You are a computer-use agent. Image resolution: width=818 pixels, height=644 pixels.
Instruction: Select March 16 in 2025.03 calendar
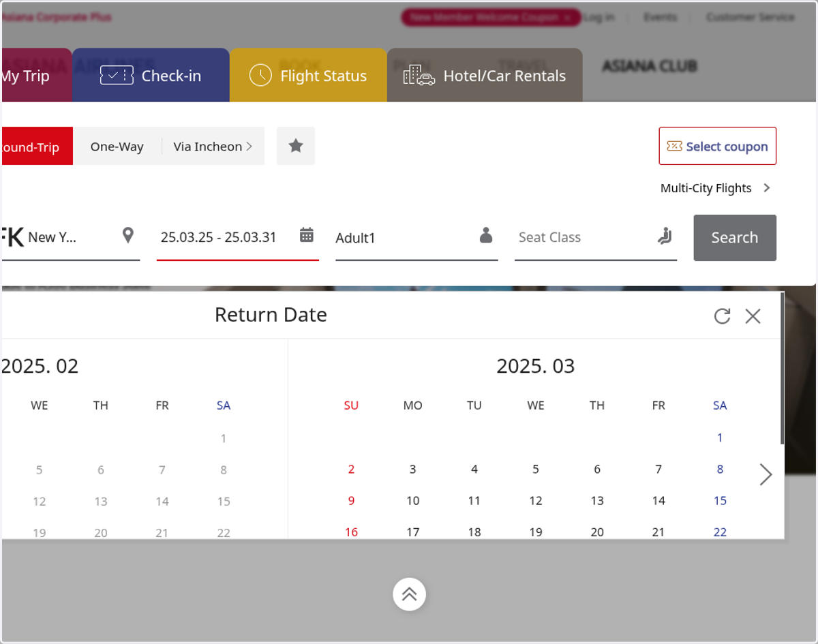pyautogui.click(x=351, y=532)
